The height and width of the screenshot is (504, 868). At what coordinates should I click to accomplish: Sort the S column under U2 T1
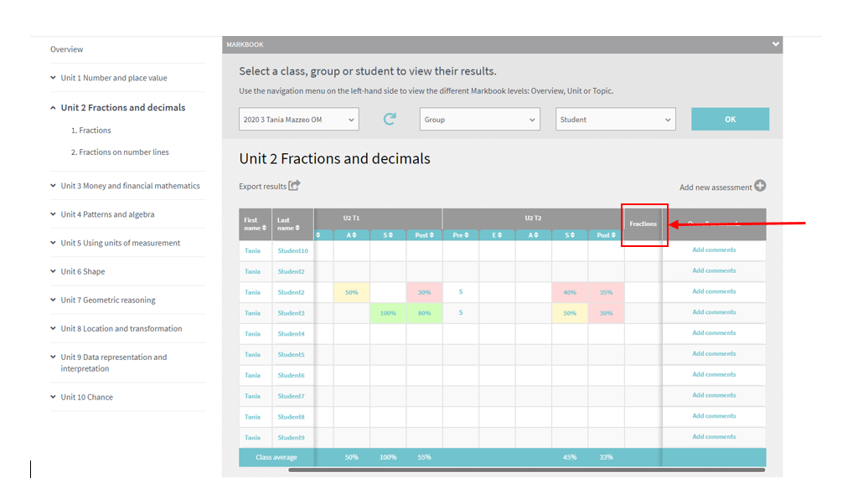[x=387, y=235]
